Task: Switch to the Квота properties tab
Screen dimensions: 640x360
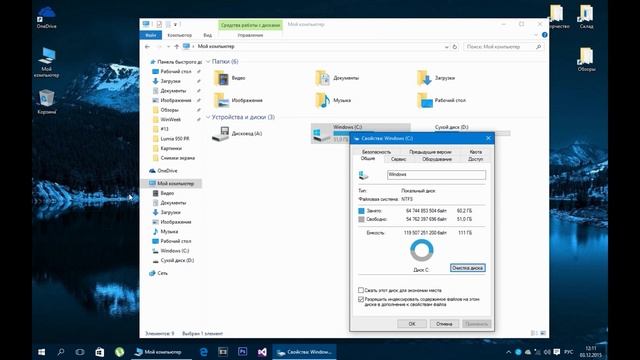Action: click(x=476, y=152)
